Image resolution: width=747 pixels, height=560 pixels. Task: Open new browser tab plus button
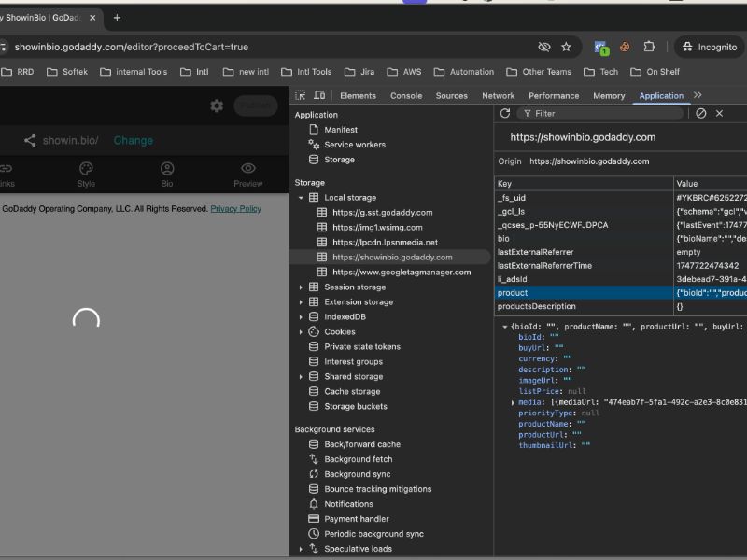pyautogui.click(x=117, y=18)
